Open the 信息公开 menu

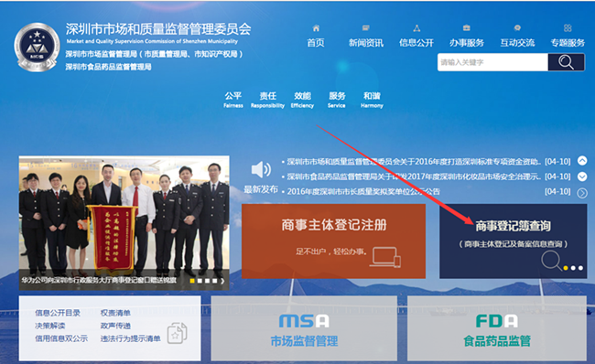(x=416, y=43)
